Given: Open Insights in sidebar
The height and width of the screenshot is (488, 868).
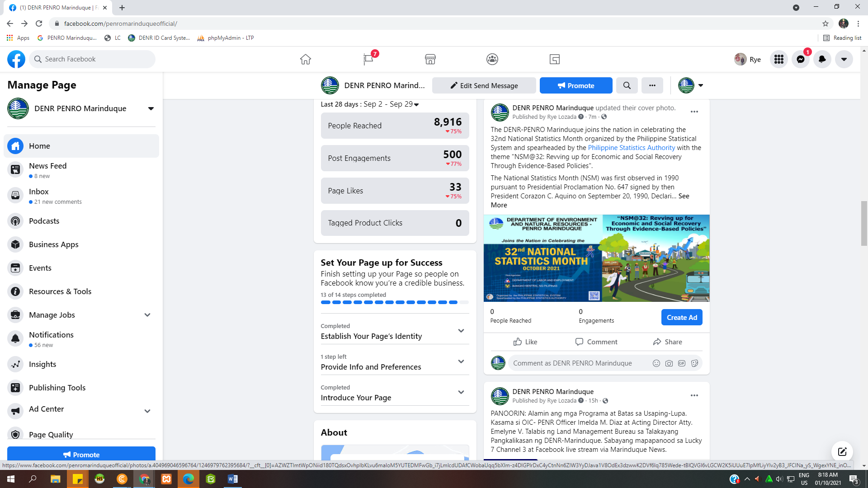Looking at the screenshot, I should [81, 364].
